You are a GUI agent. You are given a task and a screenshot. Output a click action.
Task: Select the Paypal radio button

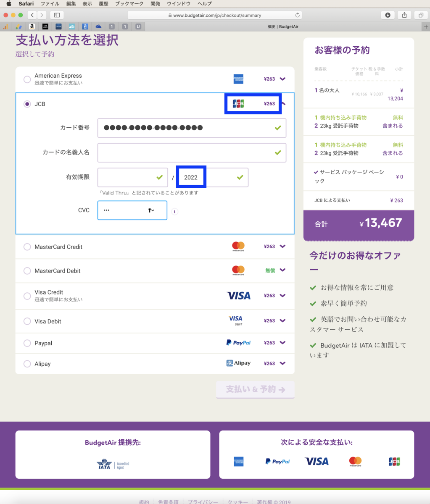[27, 343]
